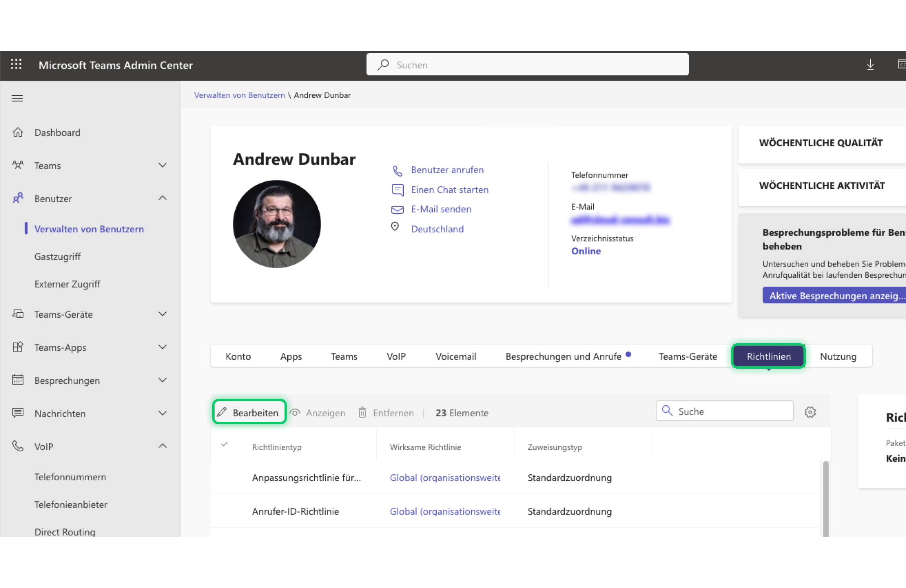The height and width of the screenshot is (588, 906).
Task: Click Andrew Dunbar's profile photo
Action: tap(277, 224)
